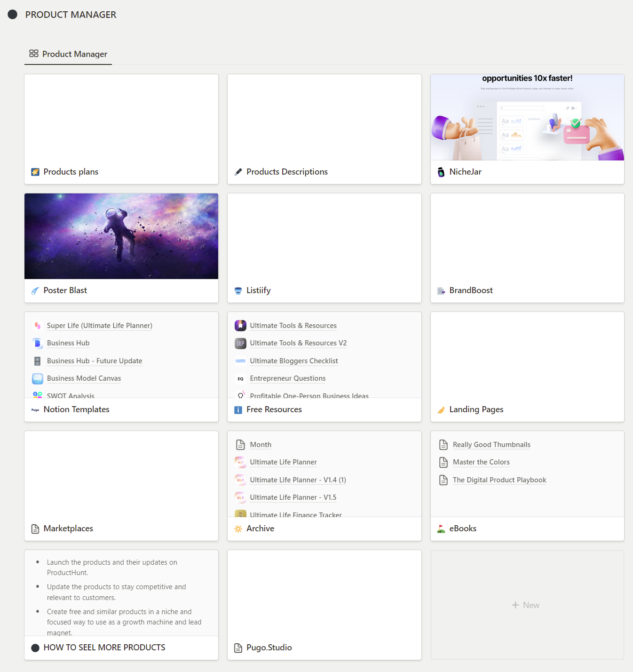633x672 pixels.
Task: Click the NicheJar cover illustration
Action: [x=526, y=117]
